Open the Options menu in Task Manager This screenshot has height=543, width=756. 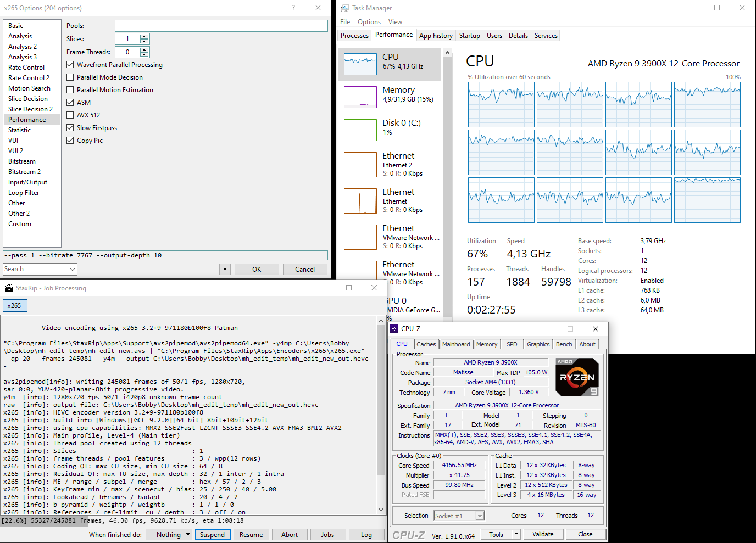coord(369,22)
